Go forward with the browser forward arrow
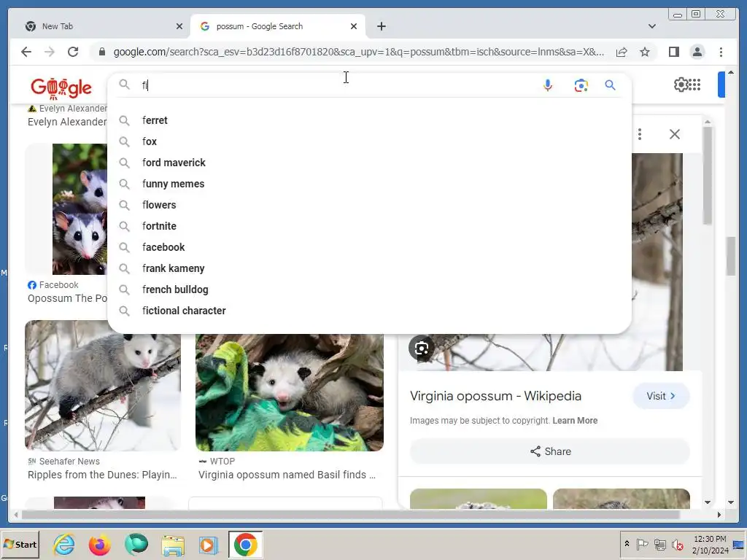The width and height of the screenshot is (747, 560). click(50, 52)
